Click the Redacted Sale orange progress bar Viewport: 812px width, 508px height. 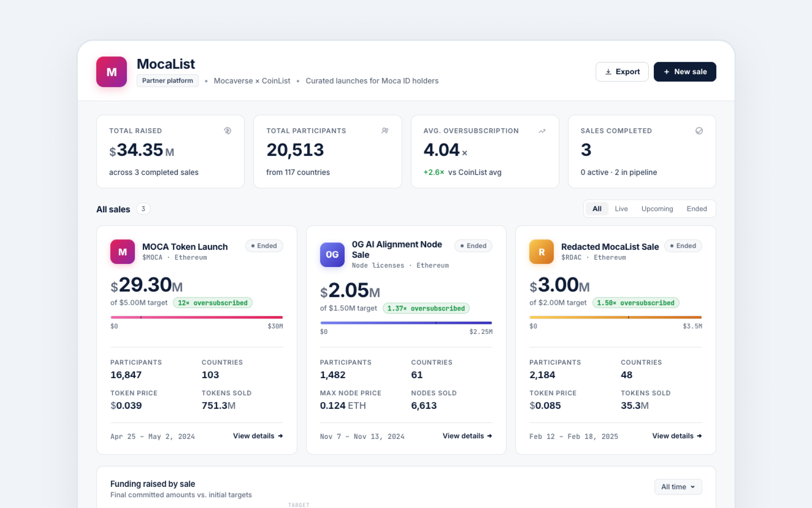pos(615,317)
